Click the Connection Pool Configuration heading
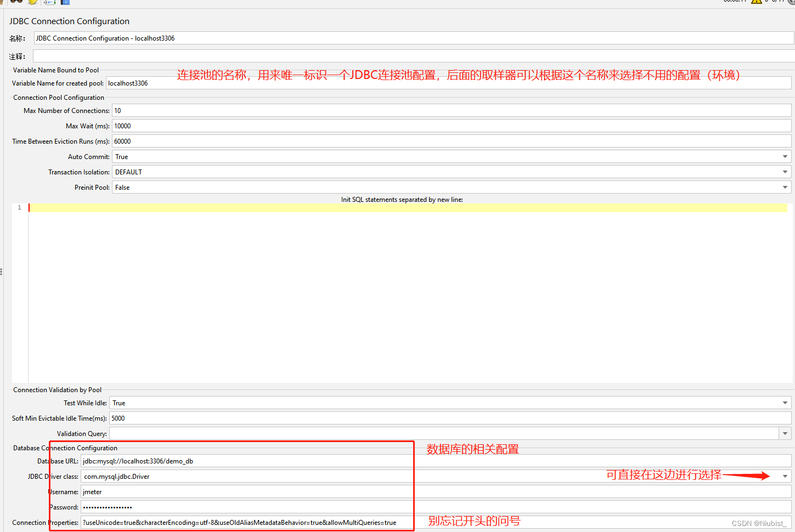Image resolution: width=795 pixels, height=532 pixels. (59, 98)
